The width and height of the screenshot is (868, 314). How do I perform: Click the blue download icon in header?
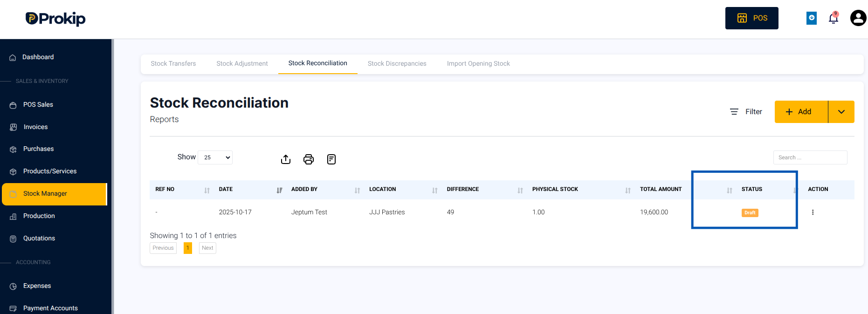(812, 18)
